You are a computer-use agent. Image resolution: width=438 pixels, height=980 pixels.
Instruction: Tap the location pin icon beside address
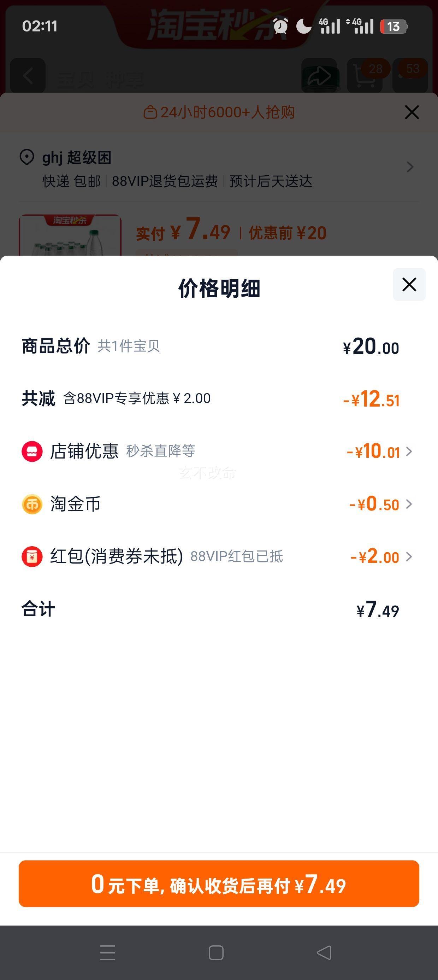pyautogui.click(x=26, y=157)
